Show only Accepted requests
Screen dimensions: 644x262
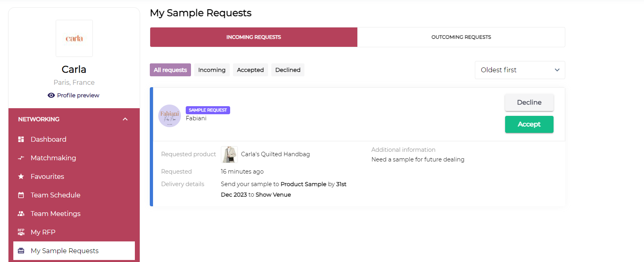(x=250, y=70)
